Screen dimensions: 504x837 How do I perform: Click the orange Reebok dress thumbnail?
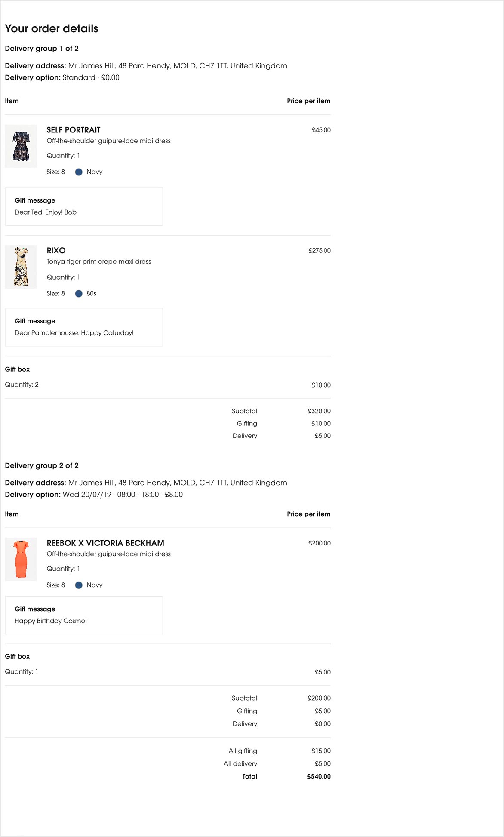(x=21, y=559)
